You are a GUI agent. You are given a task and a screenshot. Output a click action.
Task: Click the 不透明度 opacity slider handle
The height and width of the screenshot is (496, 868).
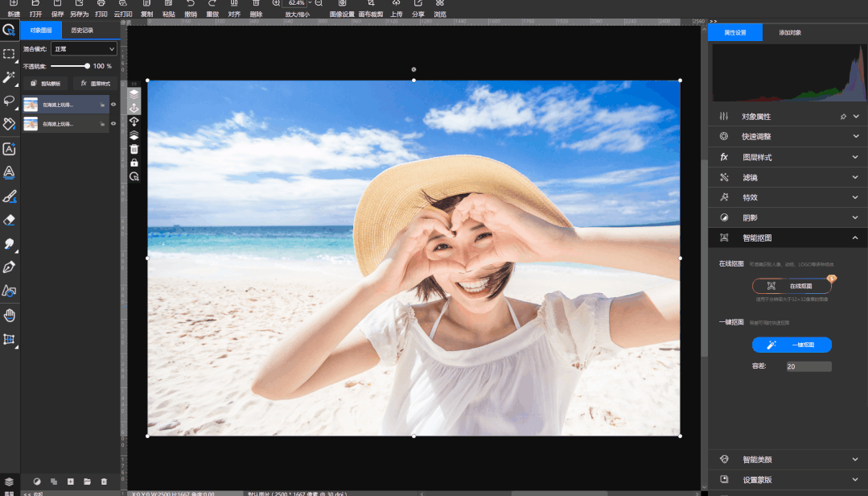(87, 66)
